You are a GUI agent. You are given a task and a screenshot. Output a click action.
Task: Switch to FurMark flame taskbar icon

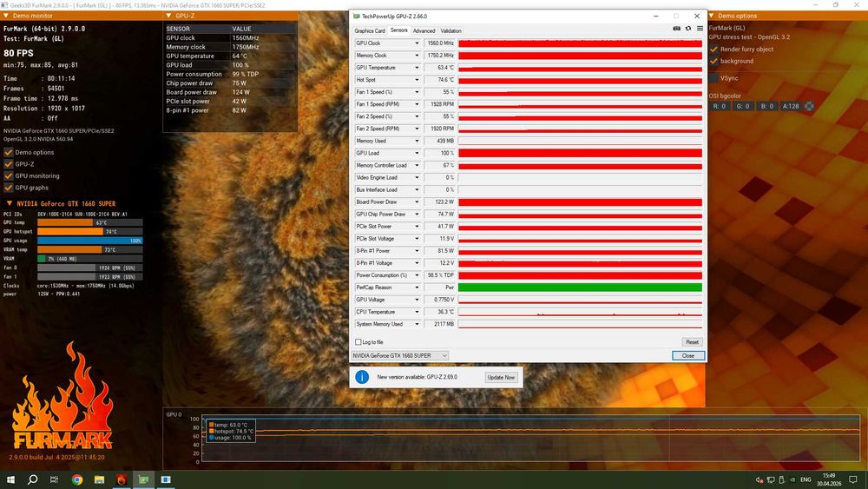pos(122,479)
